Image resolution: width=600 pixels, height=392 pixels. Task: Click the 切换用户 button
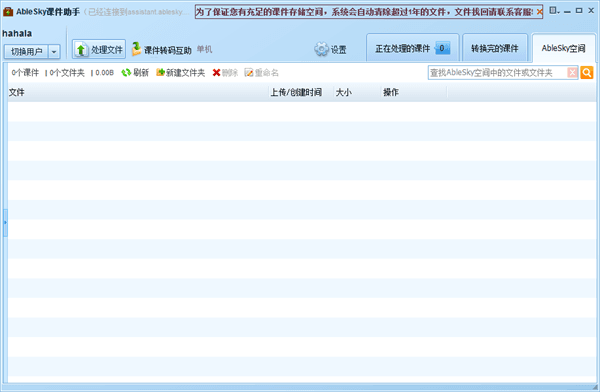tap(26, 52)
